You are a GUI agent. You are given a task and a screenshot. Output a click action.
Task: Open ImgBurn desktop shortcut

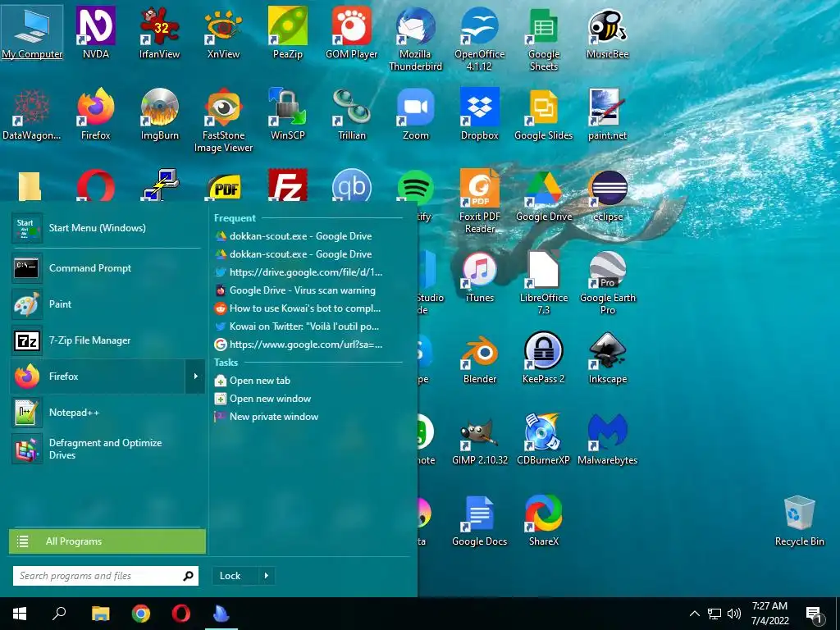160,113
